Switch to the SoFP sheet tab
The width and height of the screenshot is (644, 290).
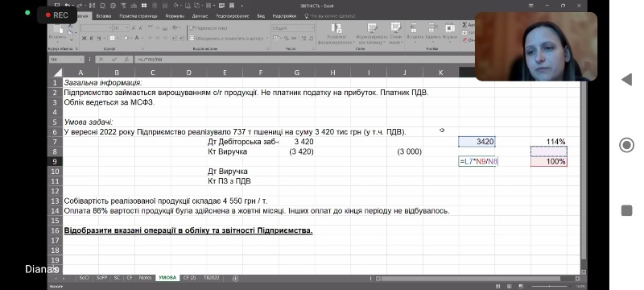coord(101,278)
